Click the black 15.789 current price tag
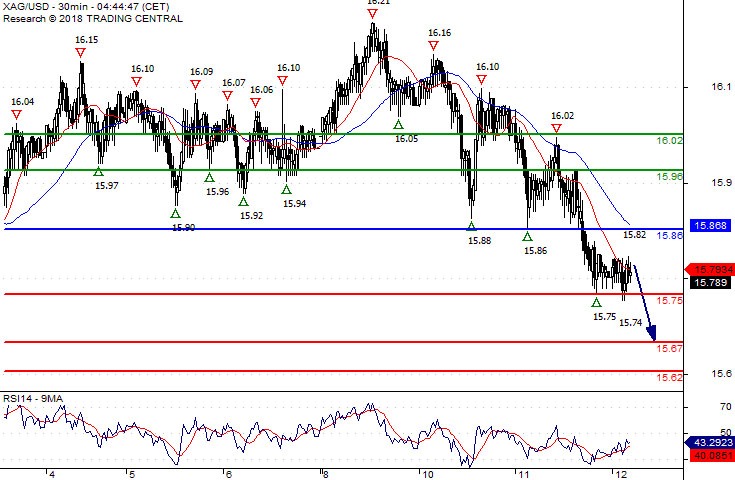735x480 pixels. (x=711, y=282)
